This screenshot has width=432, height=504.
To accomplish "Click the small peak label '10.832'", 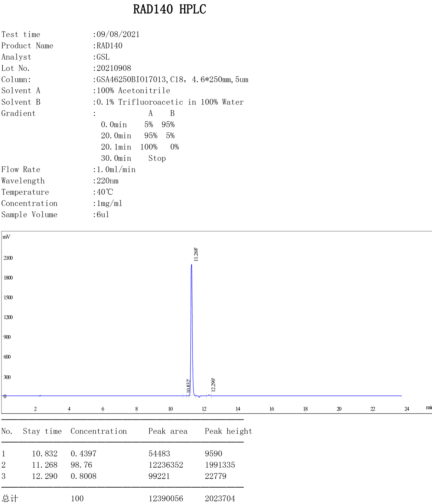I will click(188, 386).
